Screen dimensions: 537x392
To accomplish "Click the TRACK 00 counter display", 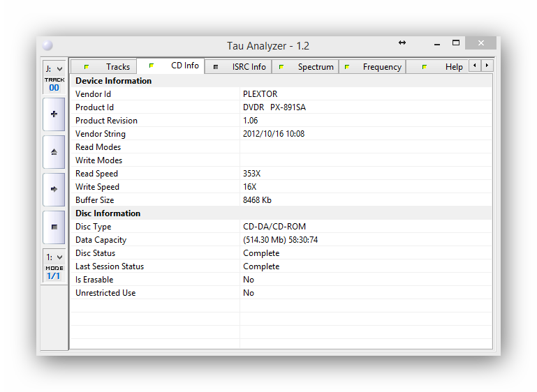I will coord(54,84).
